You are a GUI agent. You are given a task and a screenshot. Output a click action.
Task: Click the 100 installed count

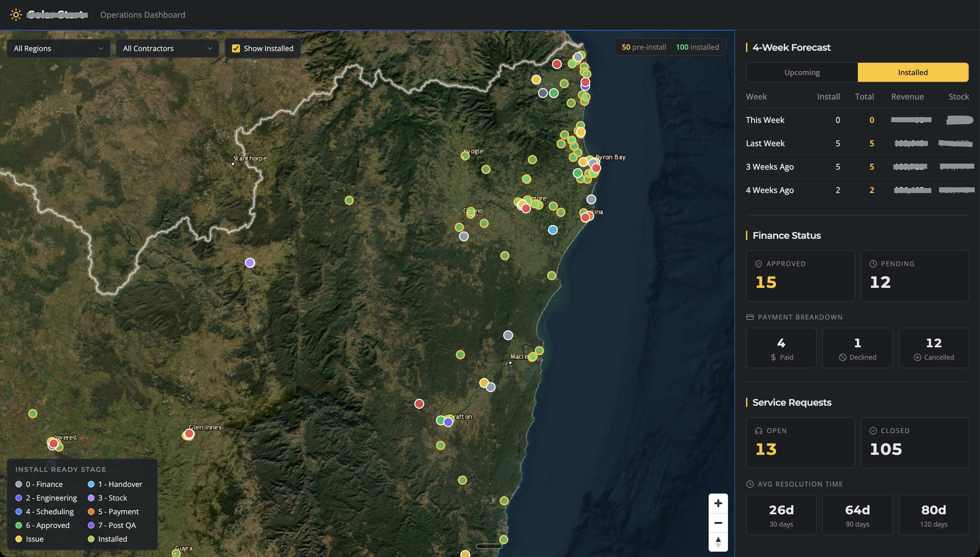(x=697, y=47)
